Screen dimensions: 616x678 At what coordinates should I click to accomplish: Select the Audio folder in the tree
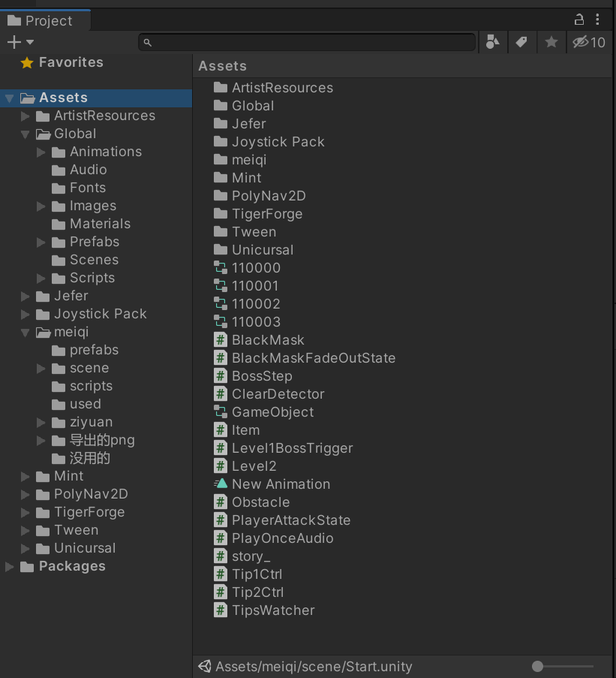79,170
